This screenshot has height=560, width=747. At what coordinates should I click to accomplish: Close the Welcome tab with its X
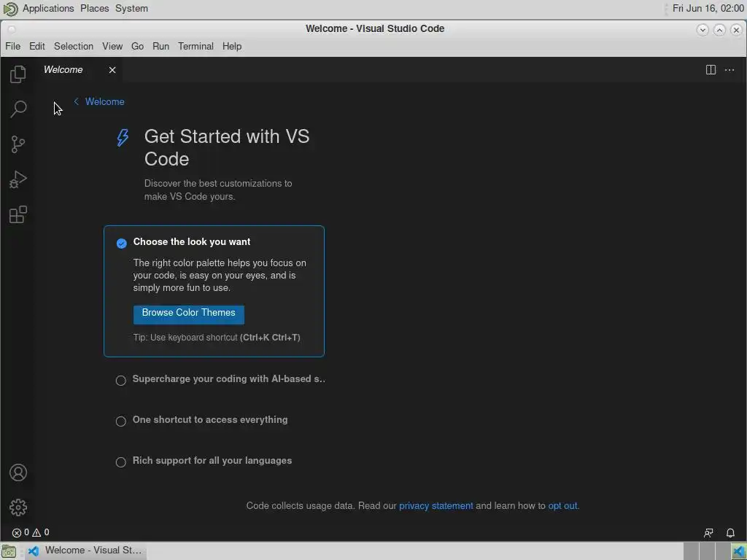coord(112,70)
